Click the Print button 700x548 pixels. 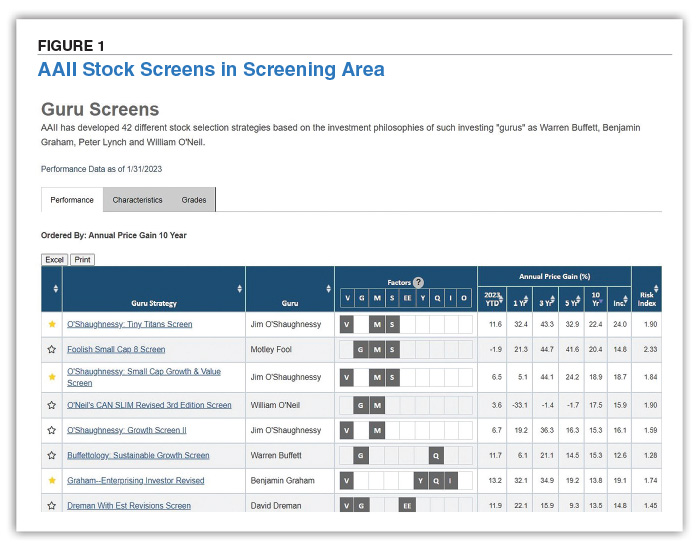[82, 260]
